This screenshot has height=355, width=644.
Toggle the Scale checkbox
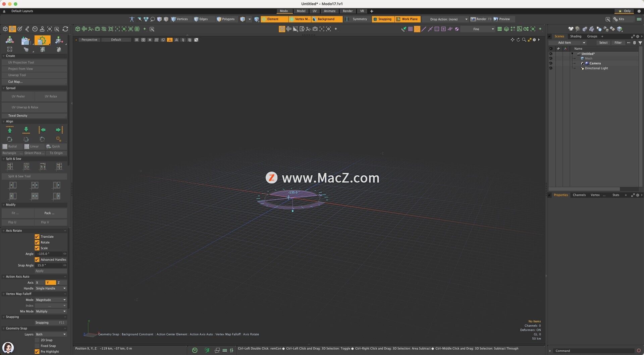37,248
